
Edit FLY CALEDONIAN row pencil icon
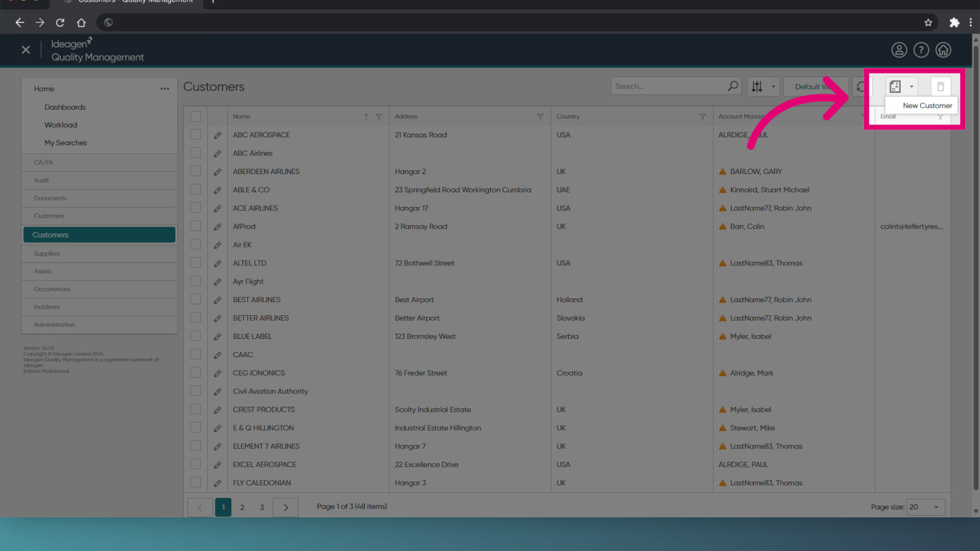coord(217,483)
